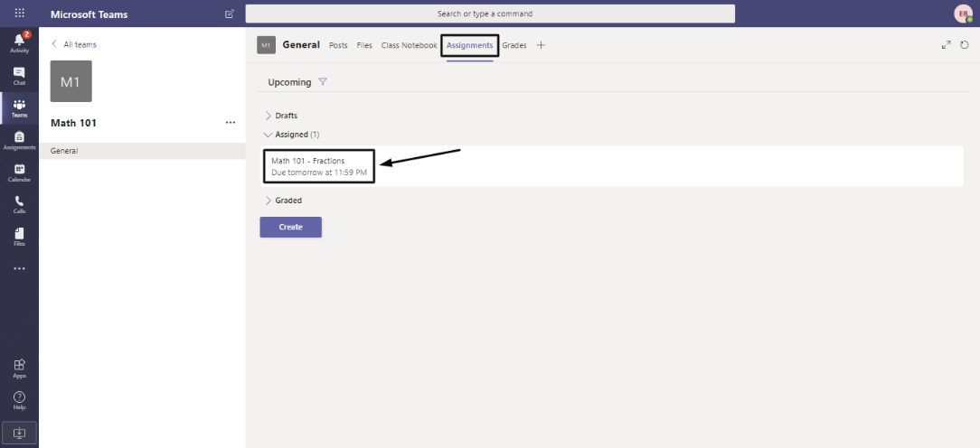
Task: Expand the Graded section
Action: point(284,201)
